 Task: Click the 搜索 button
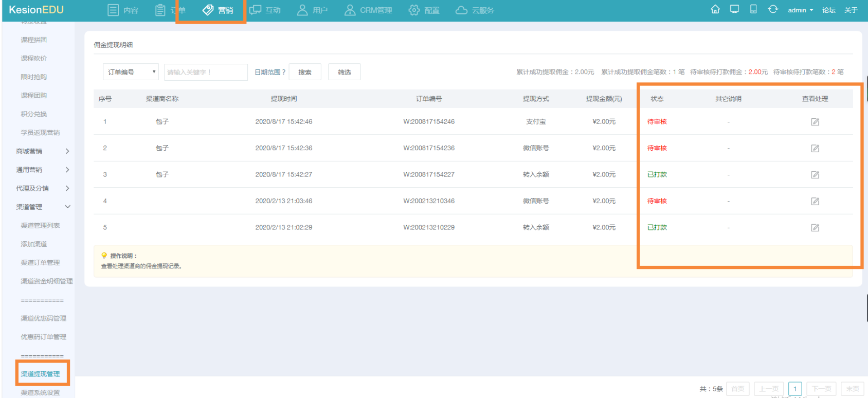(x=305, y=72)
